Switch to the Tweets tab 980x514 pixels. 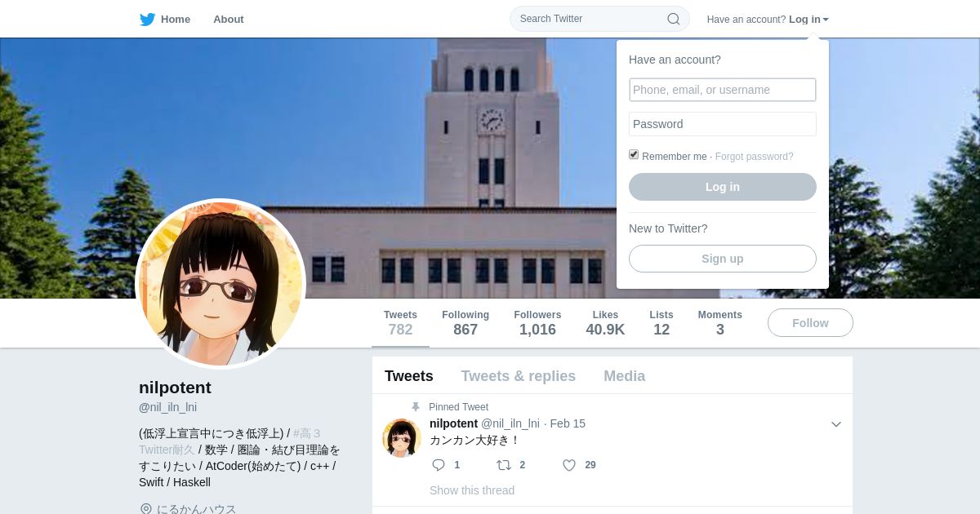(409, 376)
